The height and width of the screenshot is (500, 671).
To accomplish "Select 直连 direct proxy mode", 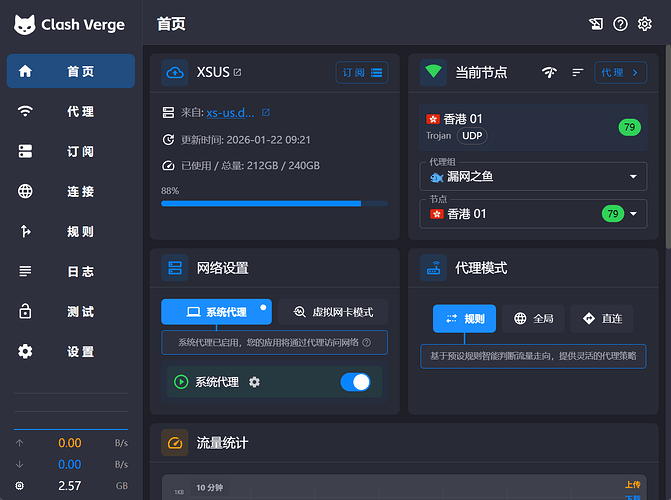I will [602, 318].
